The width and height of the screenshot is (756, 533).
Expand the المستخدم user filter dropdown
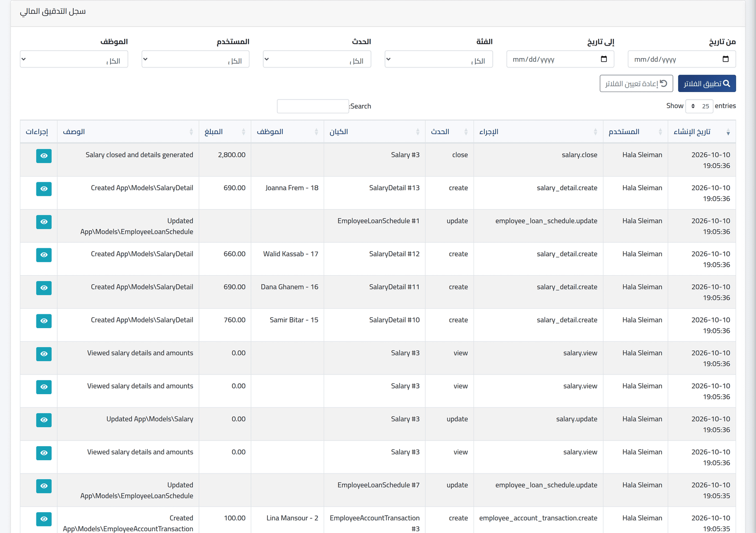(x=196, y=59)
